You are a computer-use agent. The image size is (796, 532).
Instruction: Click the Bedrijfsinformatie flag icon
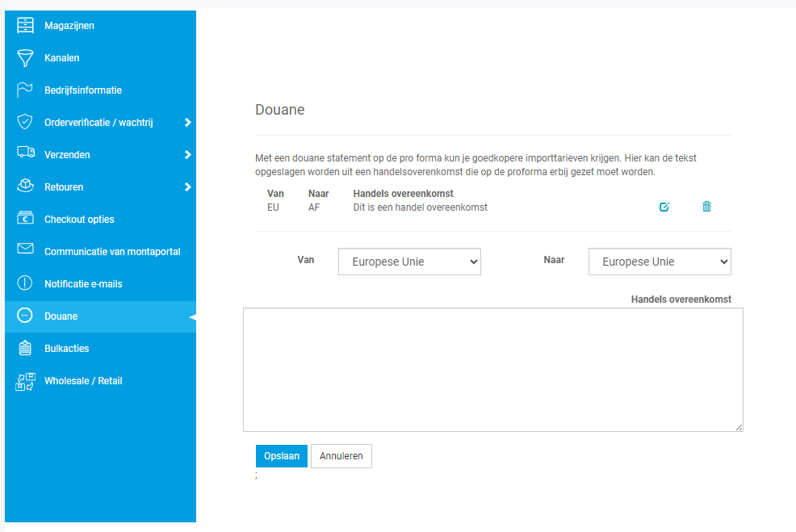[25, 90]
